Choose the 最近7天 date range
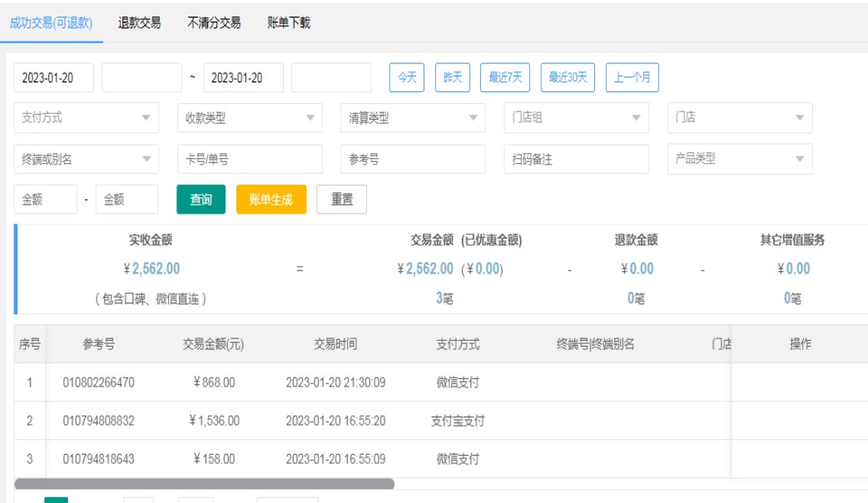Viewport: 868px width, 503px height. point(505,77)
